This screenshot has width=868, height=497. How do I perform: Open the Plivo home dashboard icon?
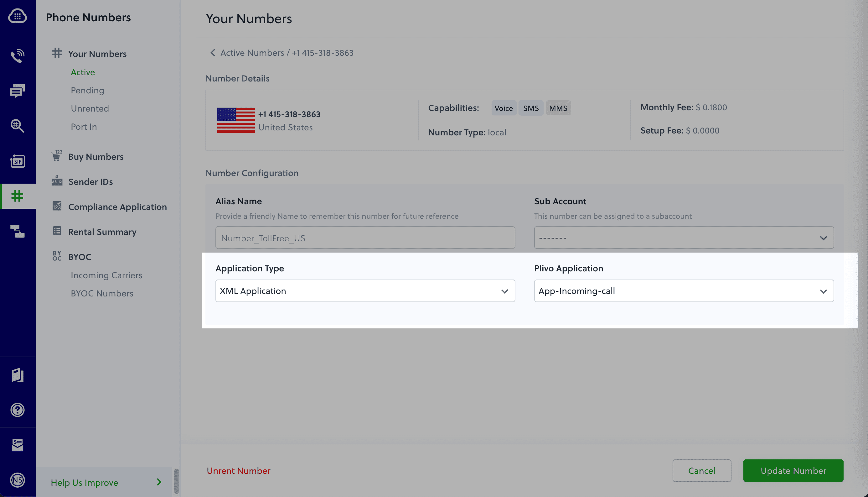18,16
